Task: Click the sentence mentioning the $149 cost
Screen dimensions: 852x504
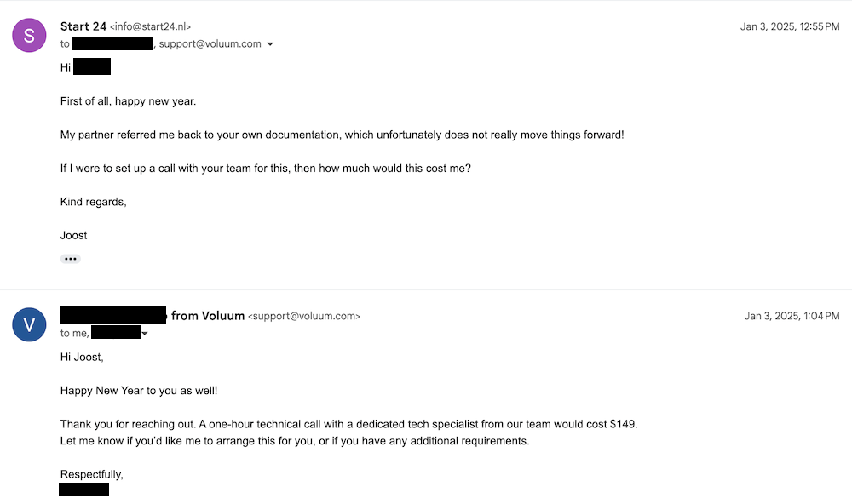Action: [348, 424]
